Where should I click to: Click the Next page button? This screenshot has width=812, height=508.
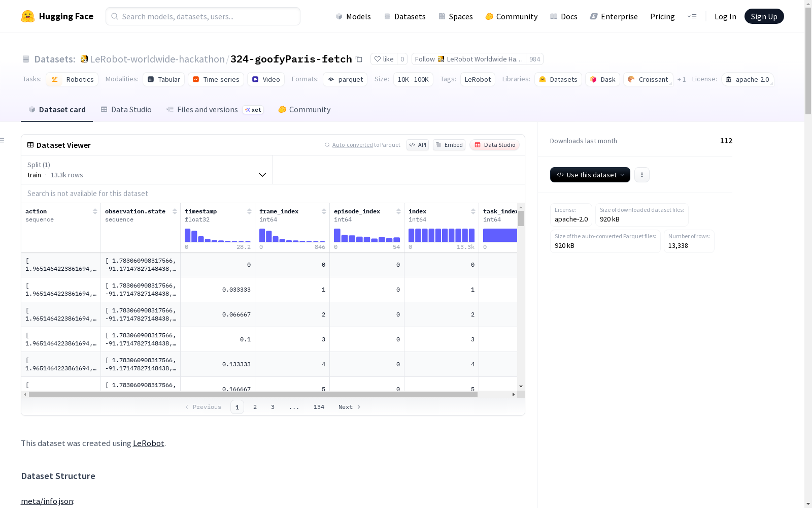pos(350,407)
